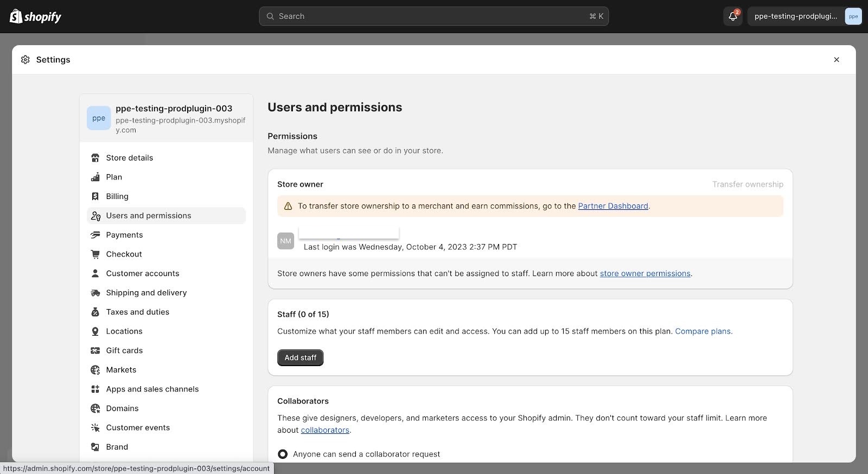Go to Taxes and duties settings
Screen dimensions: 868x474
coord(137,312)
